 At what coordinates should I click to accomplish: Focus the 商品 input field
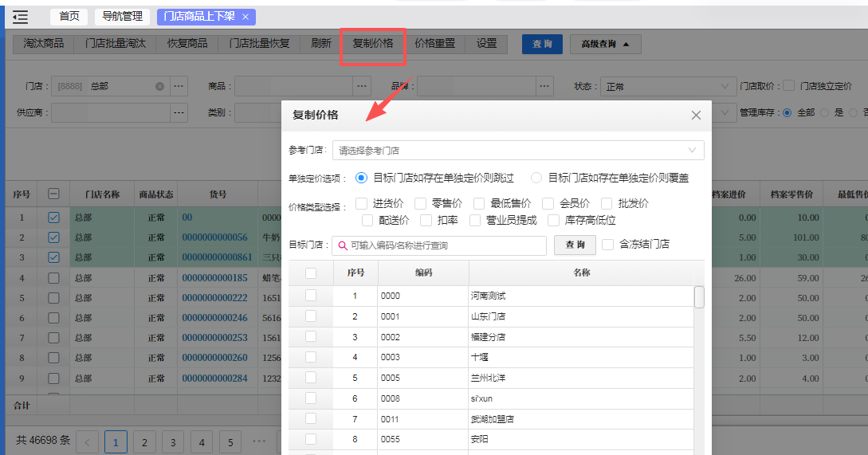pyautogui.click(x=294, y=86)
